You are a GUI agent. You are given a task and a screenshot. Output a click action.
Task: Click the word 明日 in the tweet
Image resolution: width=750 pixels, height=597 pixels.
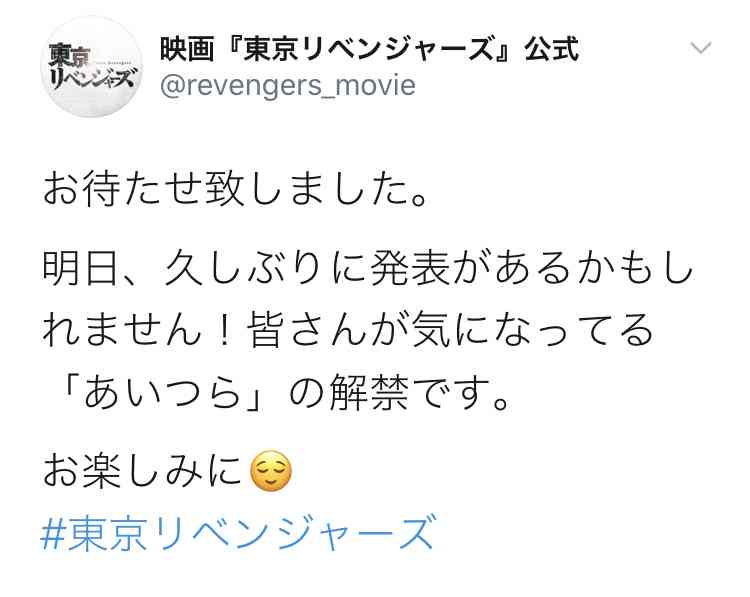(80, 267)
